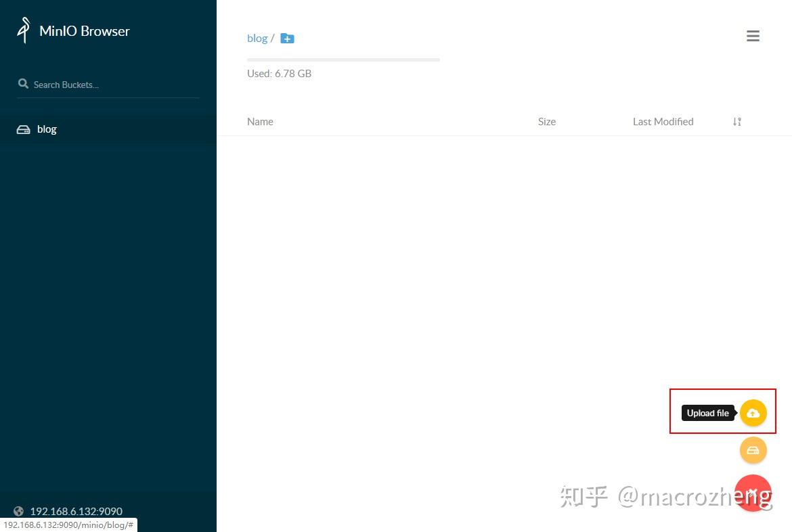
Task: Click the 192.168.6.132:9090 server address link
Action: point(76,511)
